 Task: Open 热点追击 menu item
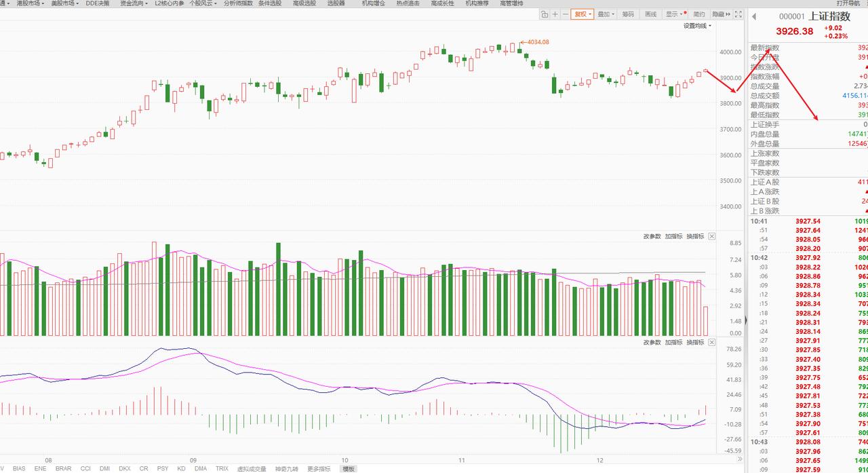(x=408, y=3)
